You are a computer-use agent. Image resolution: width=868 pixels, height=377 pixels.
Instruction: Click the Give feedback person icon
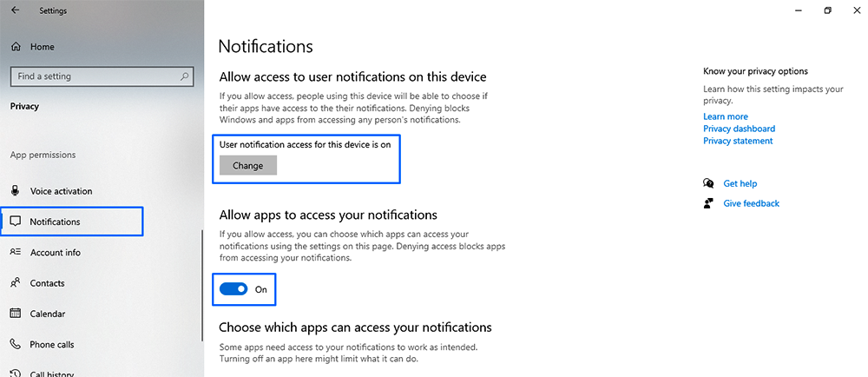[x=708, y=203]
